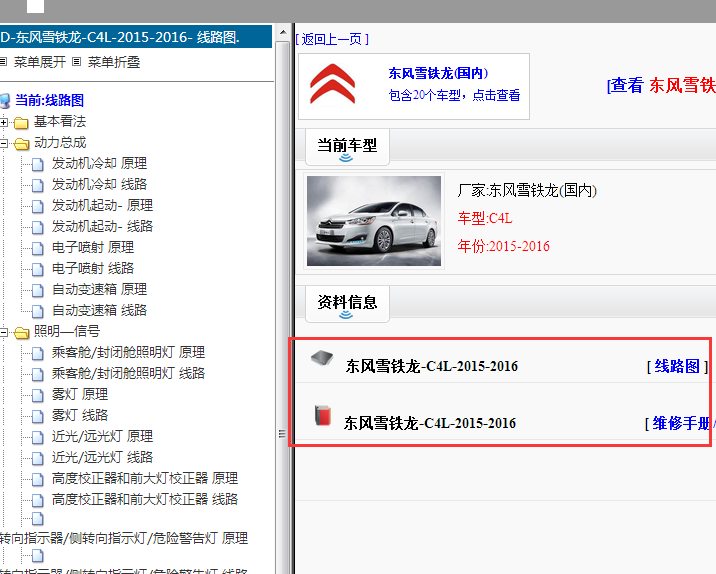Viewport: 716px width, 574px height.
Task: Click page icon next to 雾灯 线路
Action: click(38, 416)
